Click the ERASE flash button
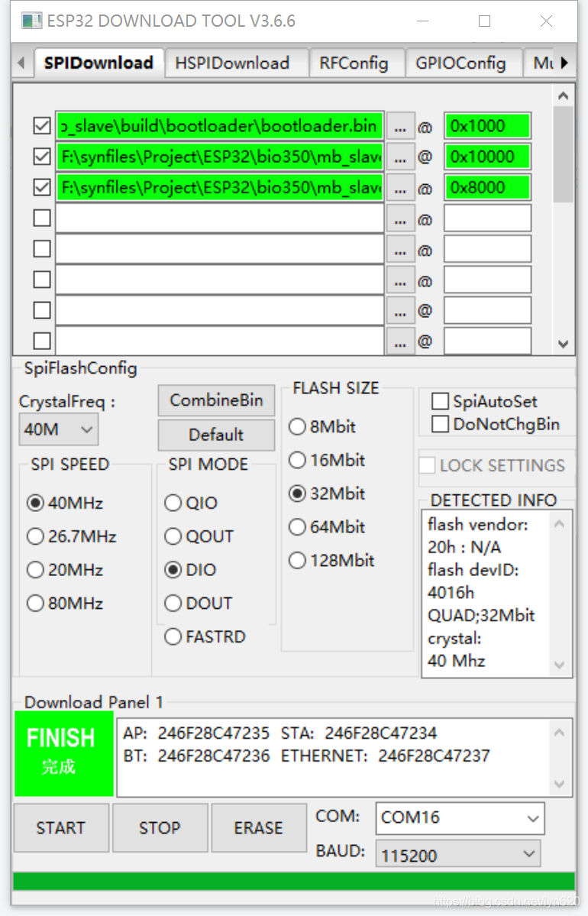 (259, 828)
